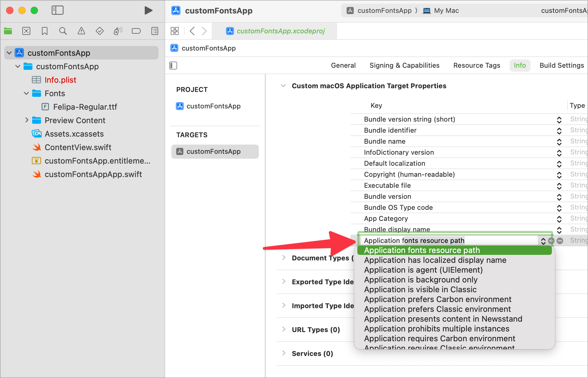Screen dimensions: 588x378
Task: Open key stepper for App Category row
Action: click(559, 219)
